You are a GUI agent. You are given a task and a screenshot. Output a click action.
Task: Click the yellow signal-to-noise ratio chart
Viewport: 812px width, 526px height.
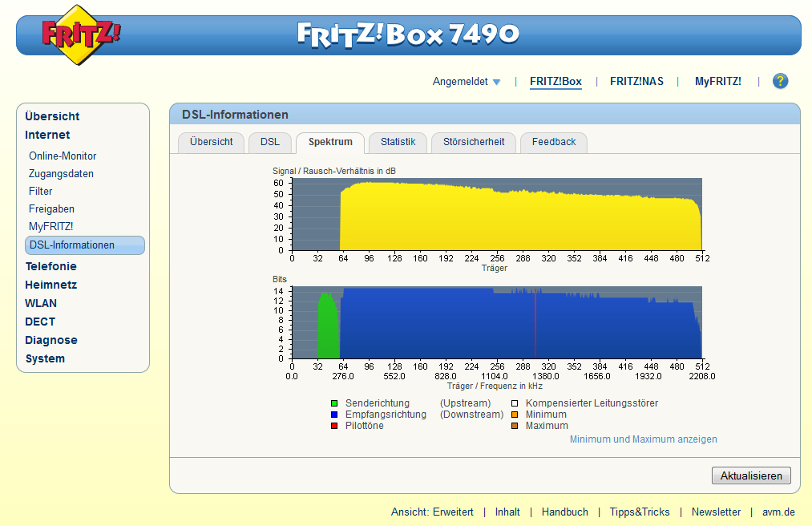click(x=497, y=215)
